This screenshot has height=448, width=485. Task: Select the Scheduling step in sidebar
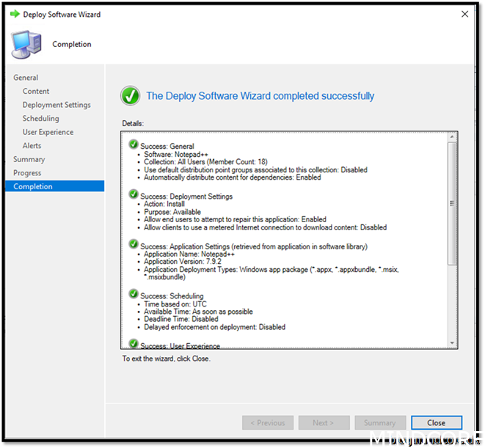click(x=40, y=118)
